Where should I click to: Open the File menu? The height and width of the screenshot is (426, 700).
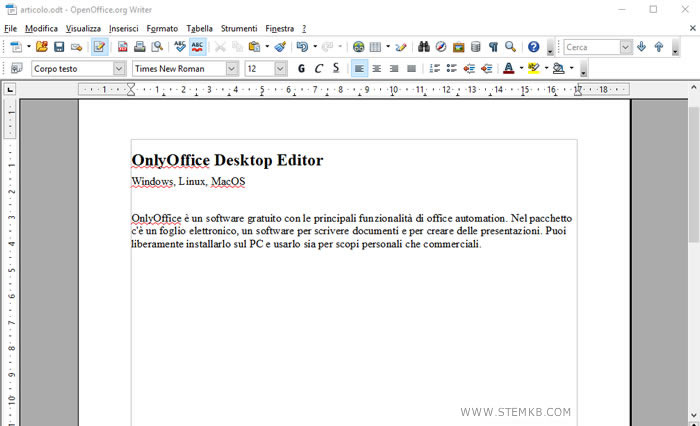(11, 29)
